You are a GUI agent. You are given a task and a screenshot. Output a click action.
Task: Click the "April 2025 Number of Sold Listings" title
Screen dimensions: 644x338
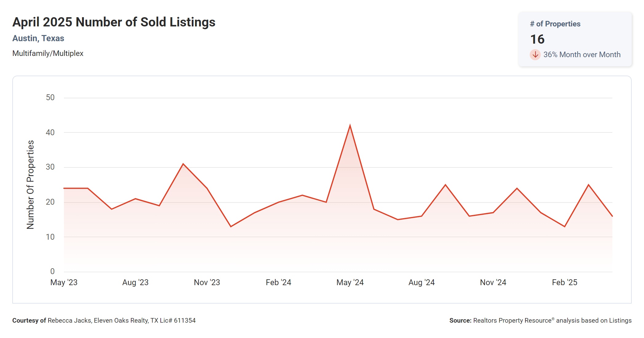pos(114,22)
